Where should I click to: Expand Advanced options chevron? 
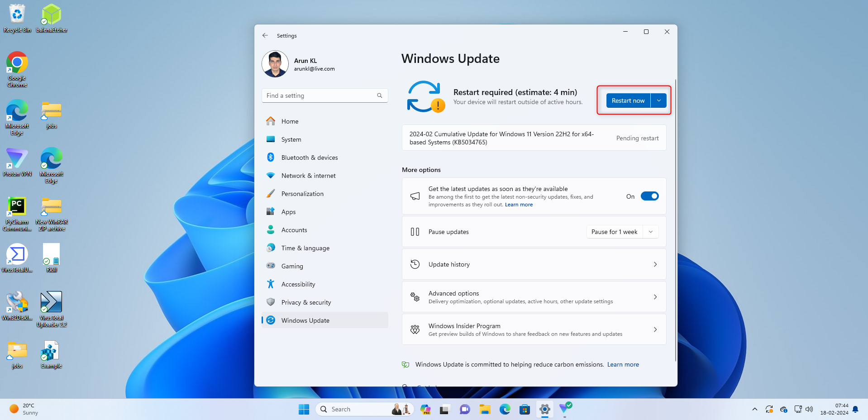(x=655, y=297)
